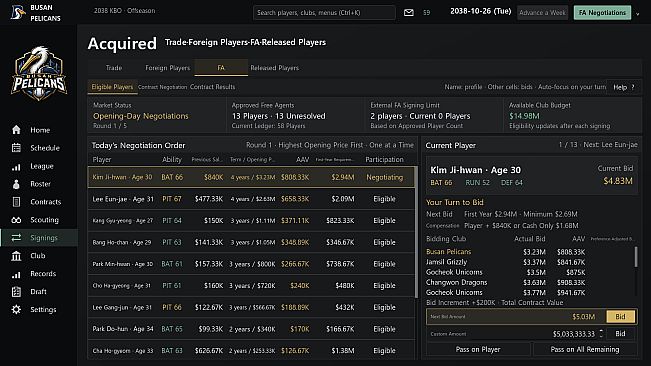651x366 pixels.
Task: Click Jamsil Grizzly in bidding clubs
Action: click(446, 262)
